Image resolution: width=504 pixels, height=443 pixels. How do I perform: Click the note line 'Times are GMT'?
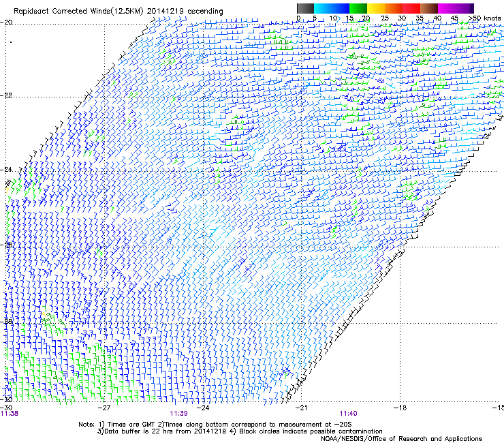click(131, 425)
